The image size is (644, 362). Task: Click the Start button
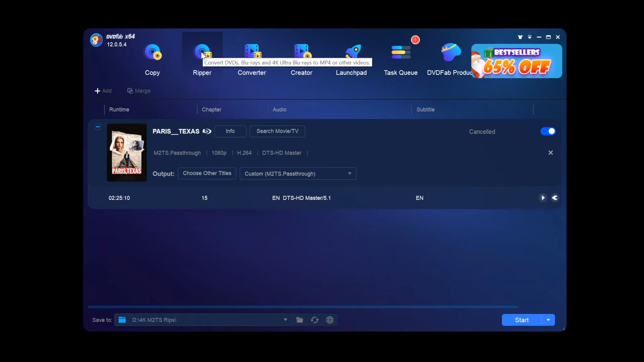click(x=522, y=320)
